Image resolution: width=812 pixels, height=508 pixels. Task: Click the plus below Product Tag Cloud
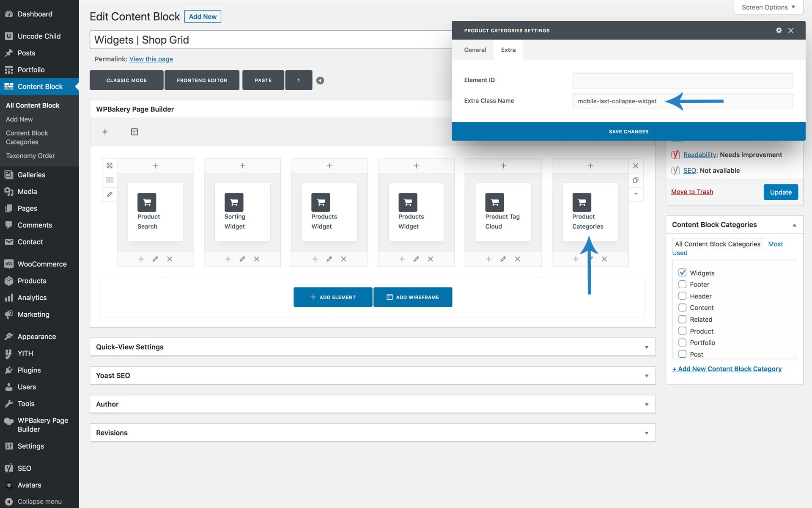click(x=488, y=259)
